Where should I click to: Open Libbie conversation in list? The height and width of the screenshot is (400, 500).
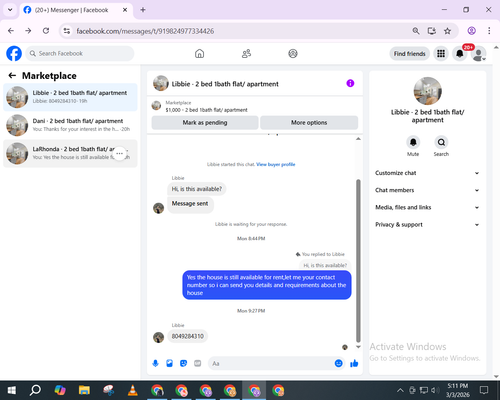[70, 97]
